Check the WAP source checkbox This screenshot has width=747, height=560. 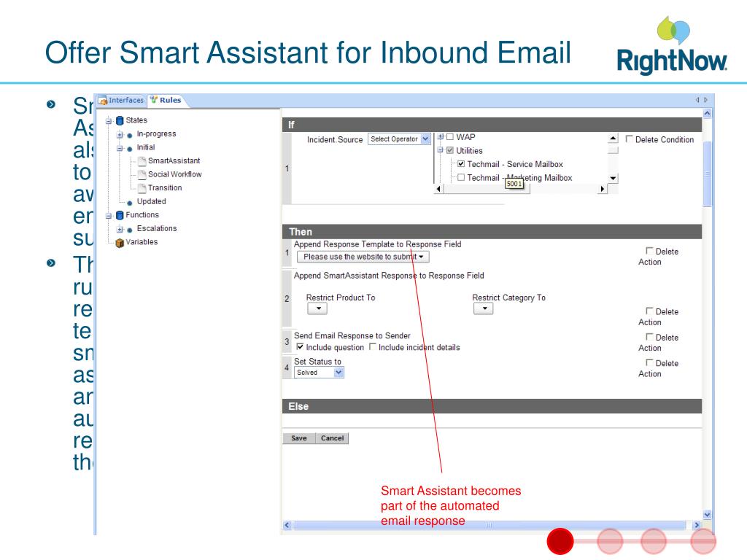tap(450, 136)
